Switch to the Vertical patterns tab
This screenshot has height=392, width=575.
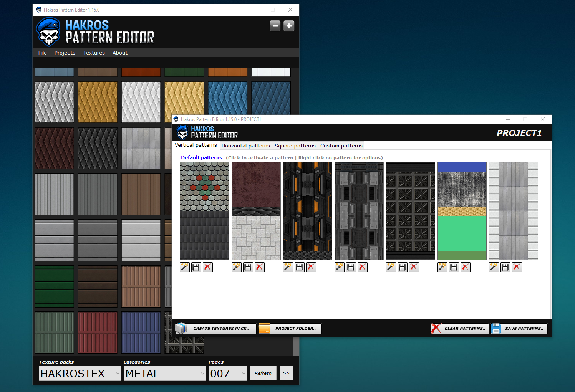click(196, 145)
